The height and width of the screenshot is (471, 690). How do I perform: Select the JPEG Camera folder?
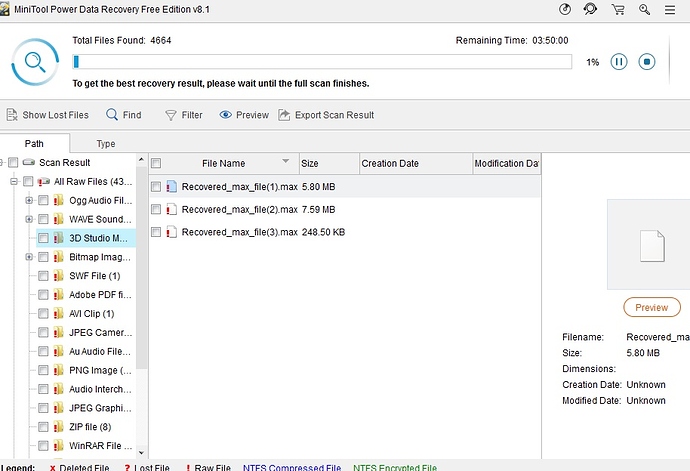click(x=100, y=333)
